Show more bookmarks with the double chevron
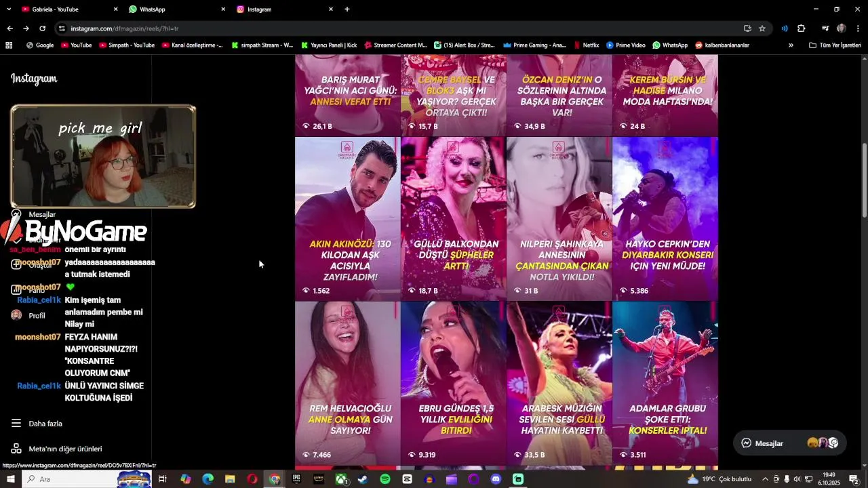The width and height of the screenshot is (868, 488). [791, 45]
